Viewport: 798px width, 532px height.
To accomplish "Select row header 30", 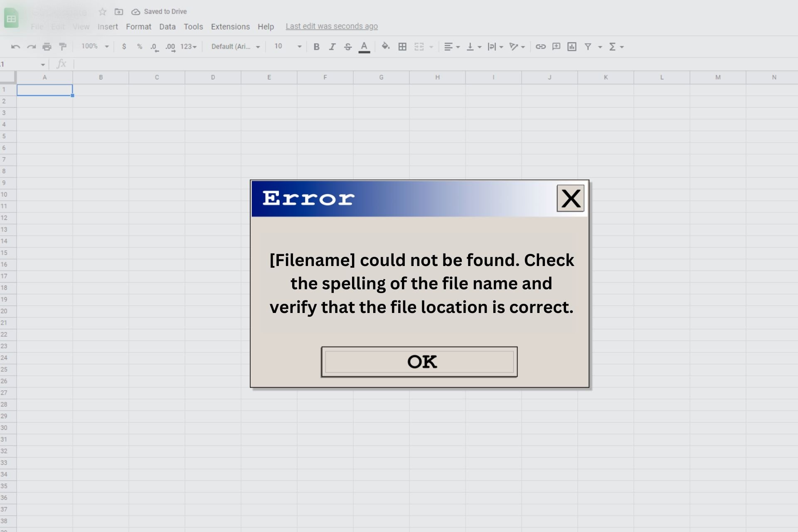I will [8, 428].
